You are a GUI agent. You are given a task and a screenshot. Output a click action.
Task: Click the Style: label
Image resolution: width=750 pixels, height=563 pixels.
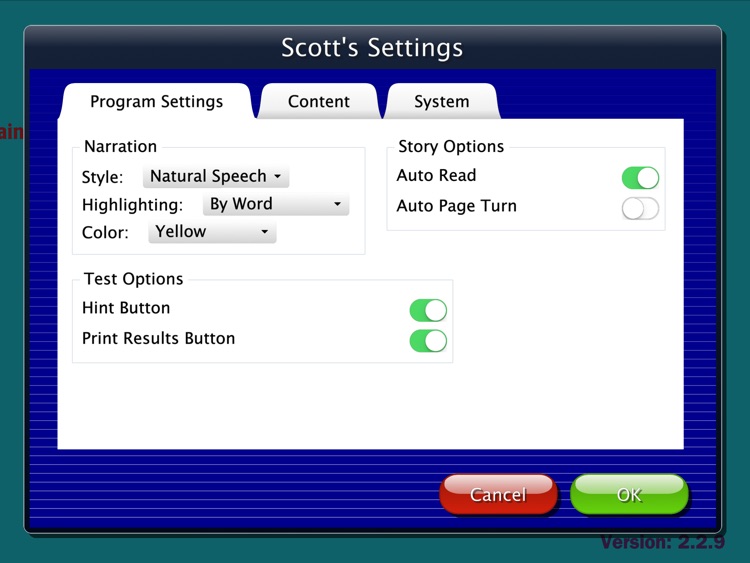coord(102,177)
